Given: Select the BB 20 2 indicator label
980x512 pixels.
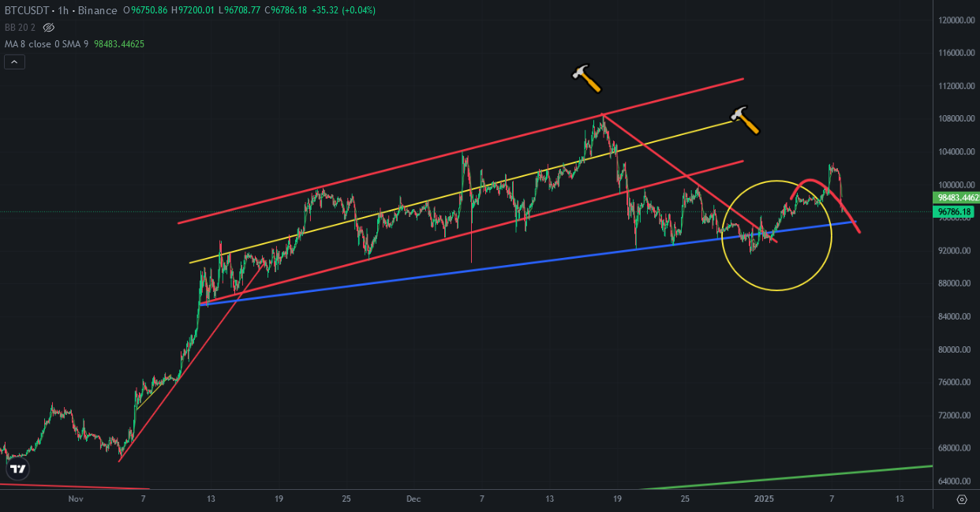Looking at the screenshot, I should pos(20,27).
